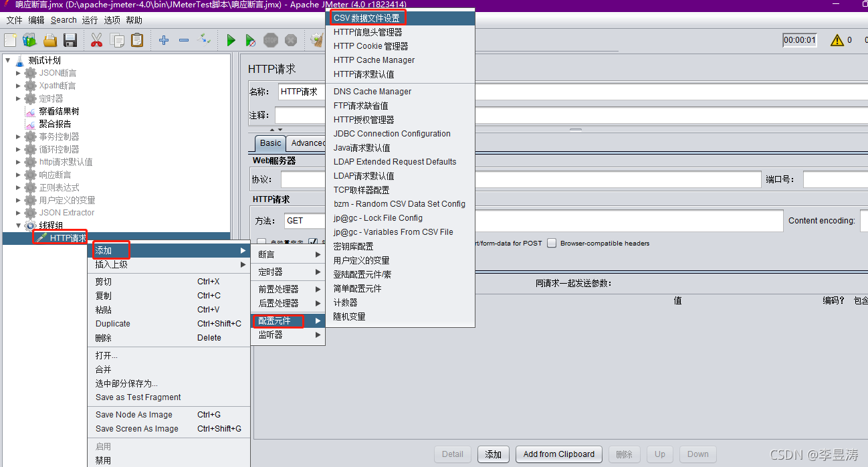Click the Copy toolbar icon
The width and height of the screenshot is (868, 467).
pos(117,40)
